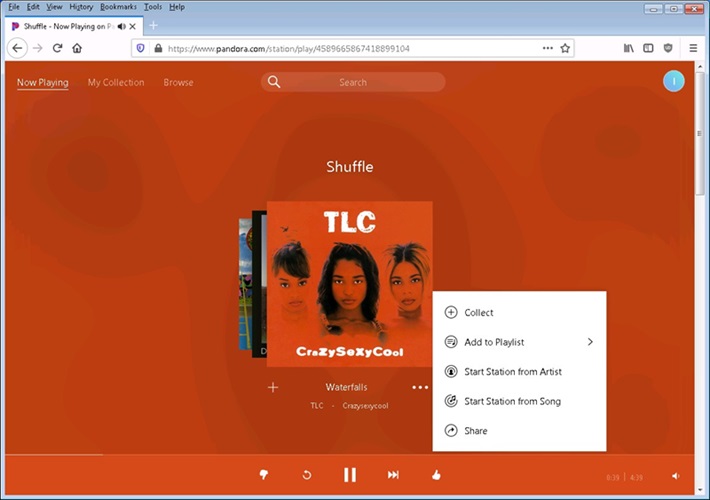
Task: Click the song progress bar
Action: point(350,454)
